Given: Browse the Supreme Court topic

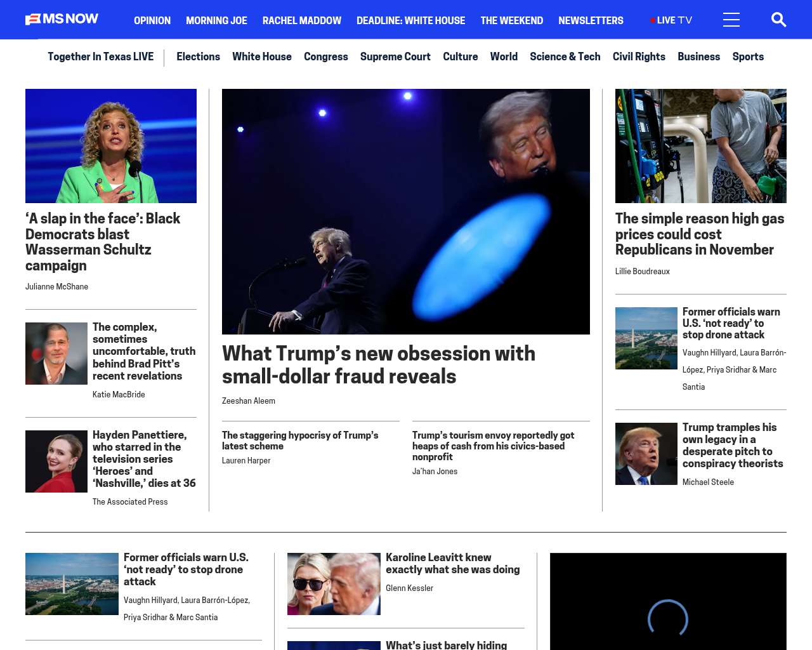Looking at the screenshot, I should [395, 56].
